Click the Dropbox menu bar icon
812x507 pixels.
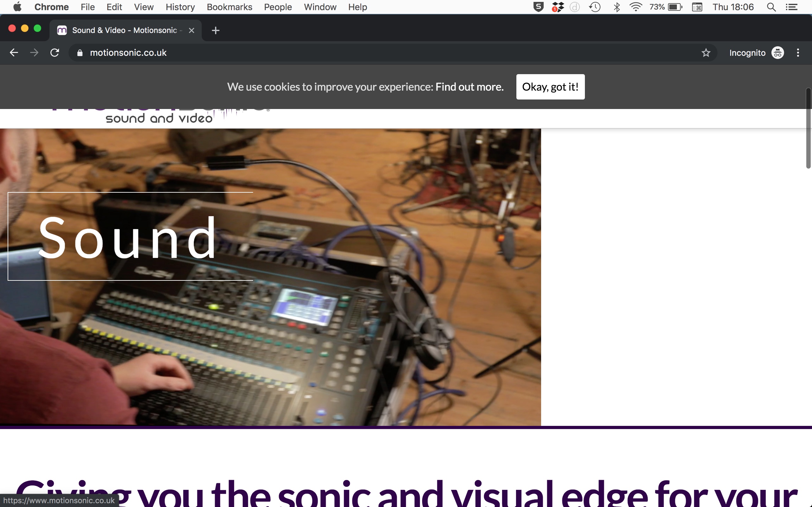(x=558, y=7)
